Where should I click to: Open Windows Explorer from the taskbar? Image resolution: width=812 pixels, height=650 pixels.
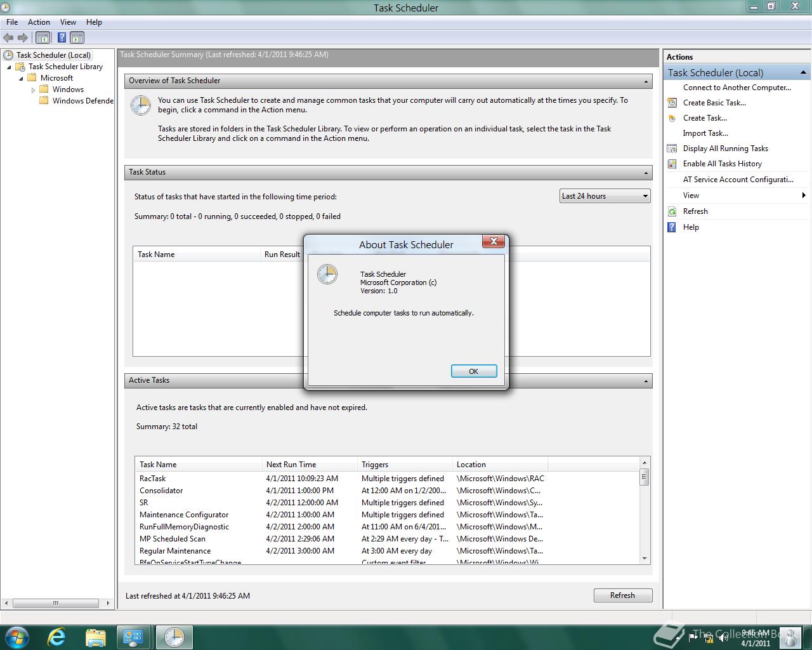[95, 637]
